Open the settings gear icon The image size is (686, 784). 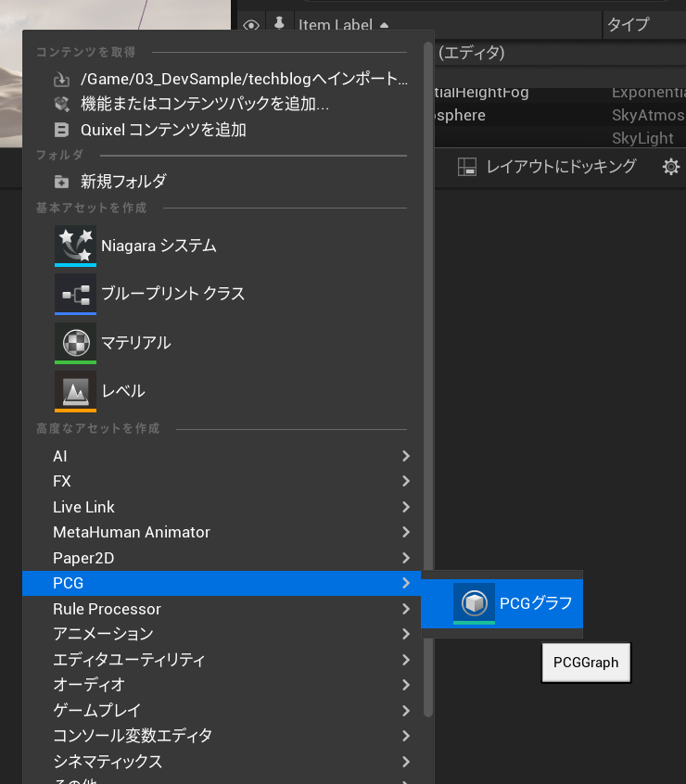coord(671,167)
